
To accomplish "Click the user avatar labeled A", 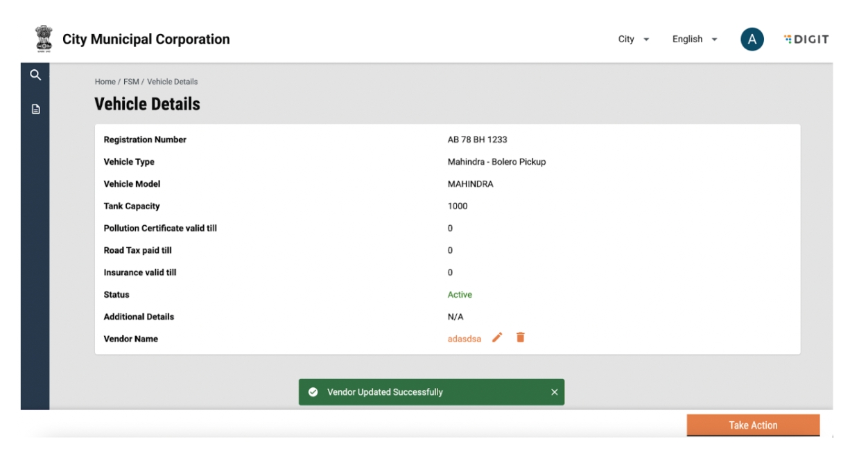I will coord(752,39).
